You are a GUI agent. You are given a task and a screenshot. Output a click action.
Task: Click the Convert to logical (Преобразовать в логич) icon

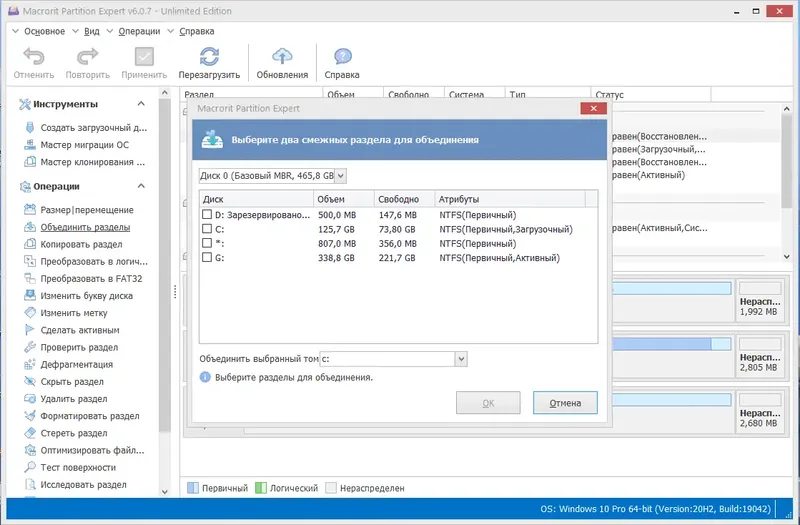(30, 261)
